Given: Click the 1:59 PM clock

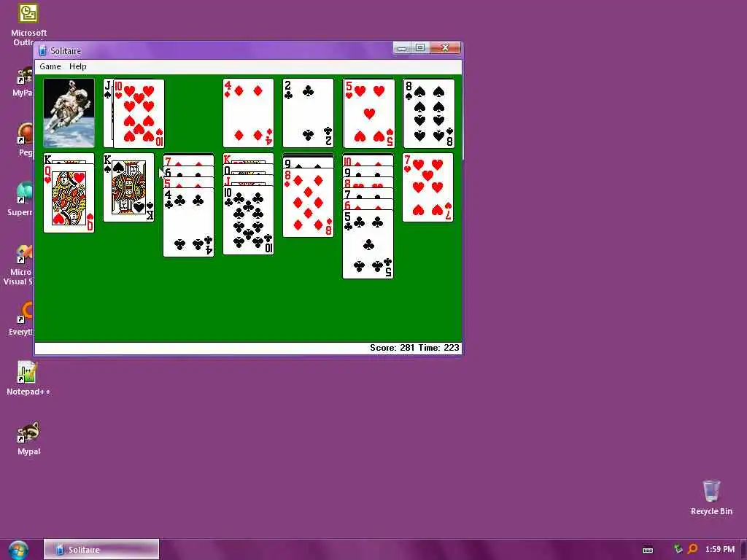Looking at the screenshot, I should [720, 549].
